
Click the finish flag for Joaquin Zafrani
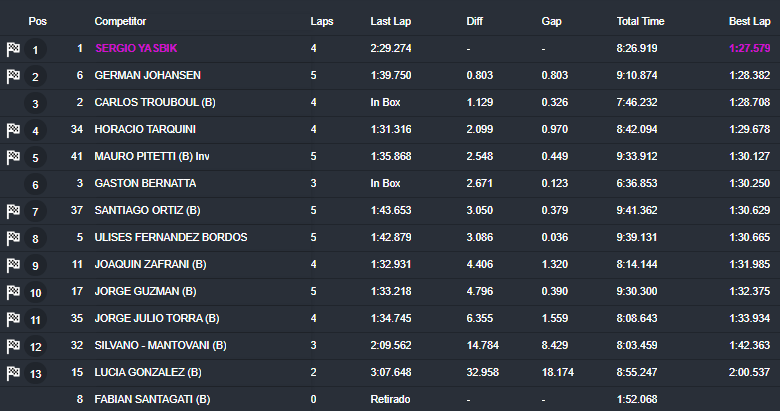13,264
